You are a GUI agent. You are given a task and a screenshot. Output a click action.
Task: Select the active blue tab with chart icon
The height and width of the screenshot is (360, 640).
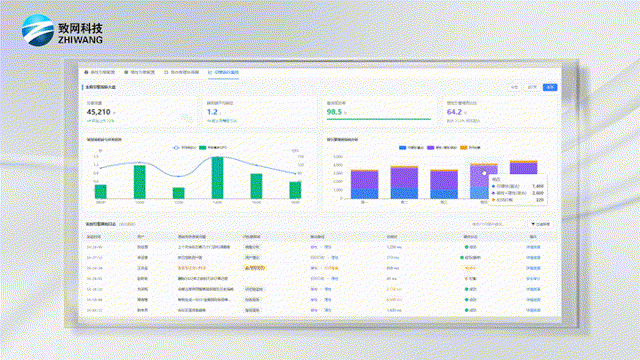pos(223,72)
